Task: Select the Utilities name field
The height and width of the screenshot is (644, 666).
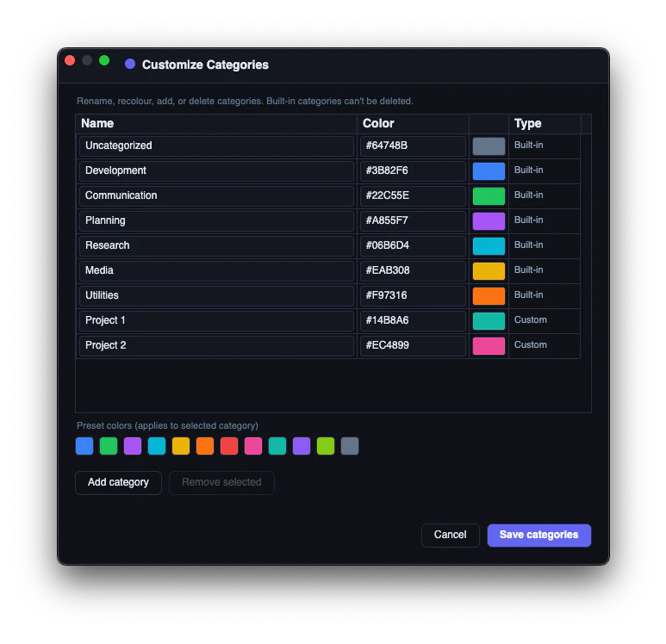Action: [x=216, y=296]
